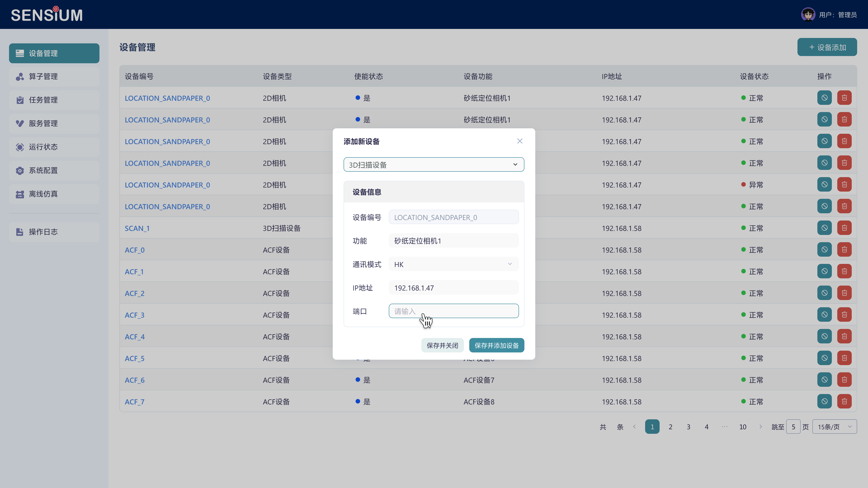The height and width of the screenshot is (488, 868).
Task: Close the 添加新设备 dialog with the X
Action: [520, 141]
